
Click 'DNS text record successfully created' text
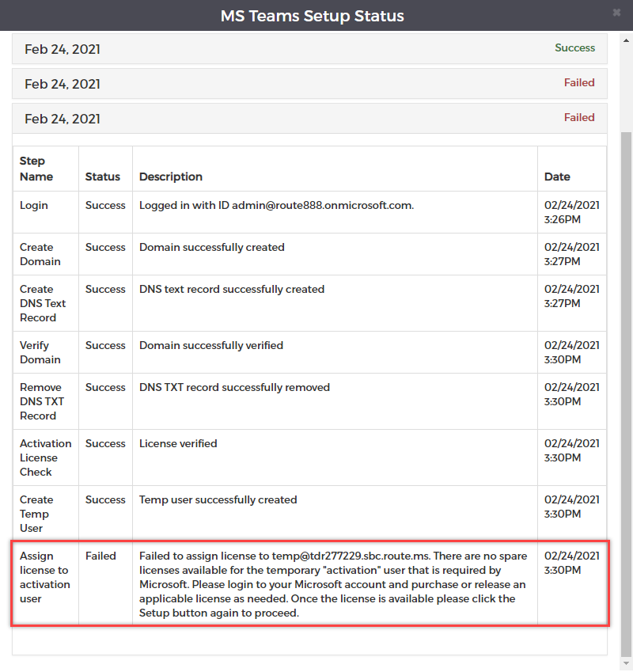232,289
